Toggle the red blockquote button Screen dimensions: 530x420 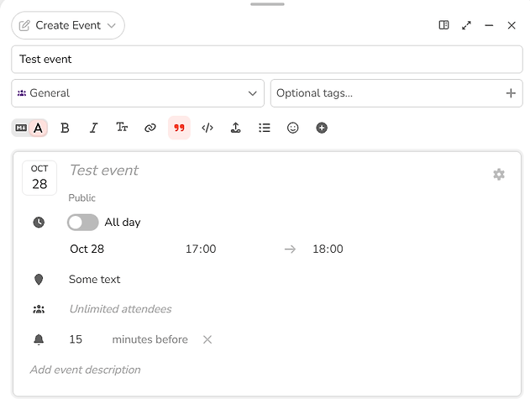pos(179,128)
